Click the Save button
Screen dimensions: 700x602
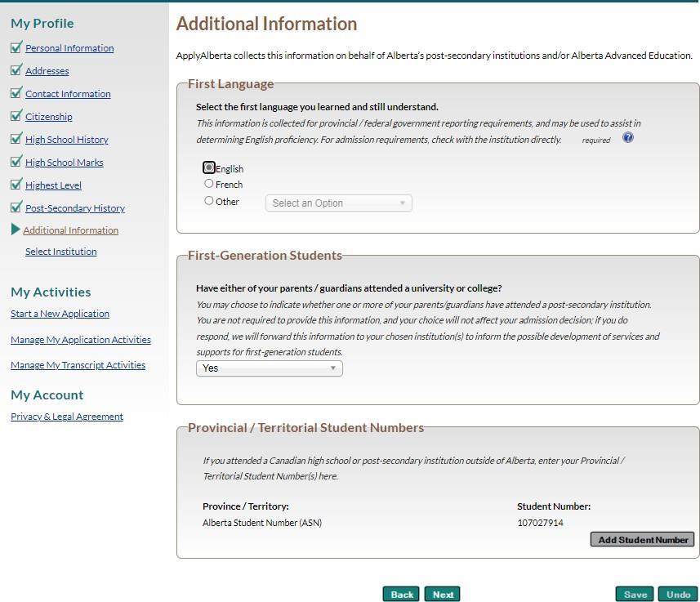tap(635, 595)
